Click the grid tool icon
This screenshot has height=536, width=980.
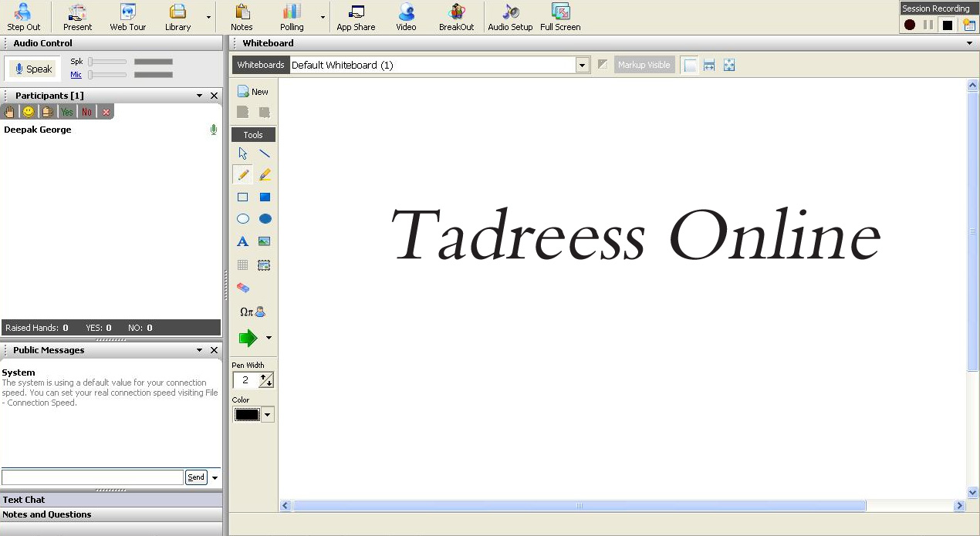[243, 265]
